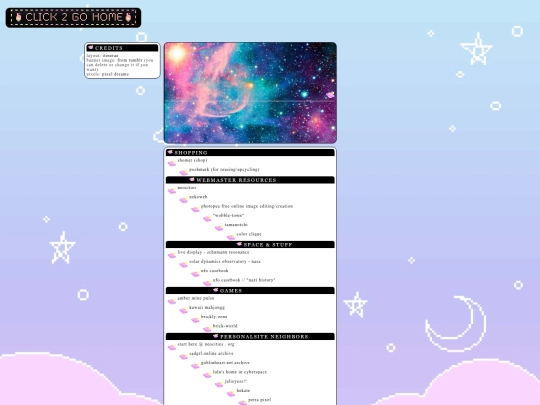Open the petra pixel link
Screen dimensions: 540x405
coord(260,400)
